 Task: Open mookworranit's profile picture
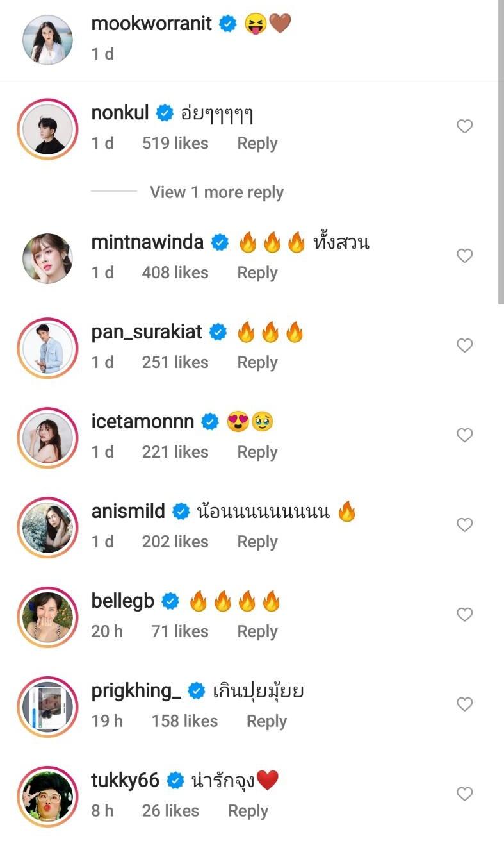tap(47, 40)
